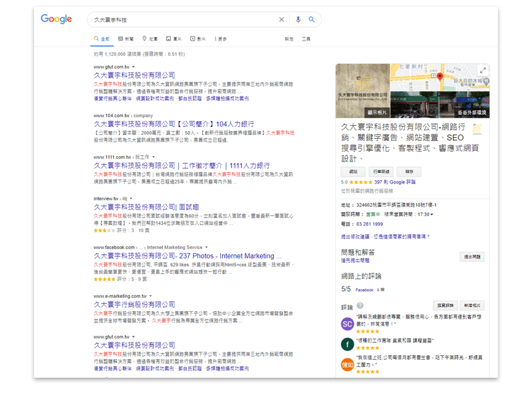Expand dropdown next to Facebook Internet Marketing Service
Screen dimensions: 532x399
206,247
